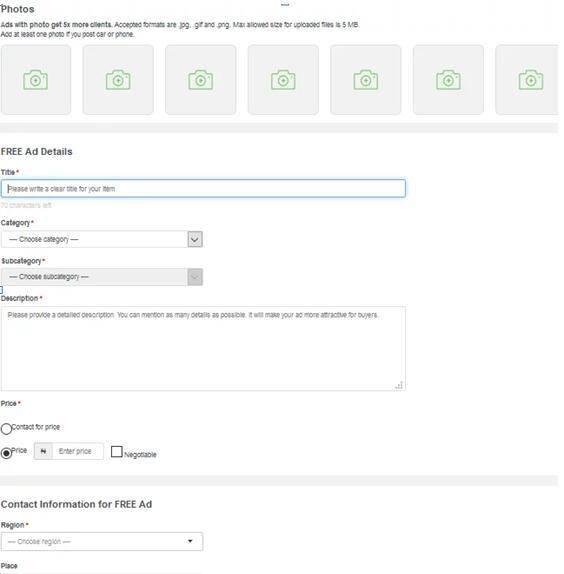Click the region dropdown arrow
Image resolution: width=564 pixels, height=574 pixels.
190,541
